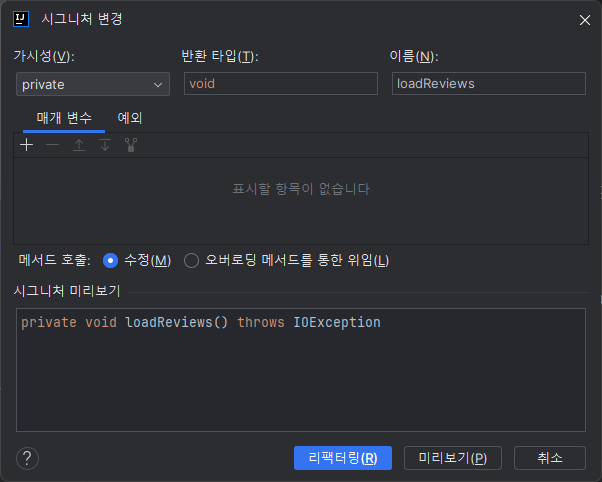Click the propagate parameters icon

click(x=131, y=145)
